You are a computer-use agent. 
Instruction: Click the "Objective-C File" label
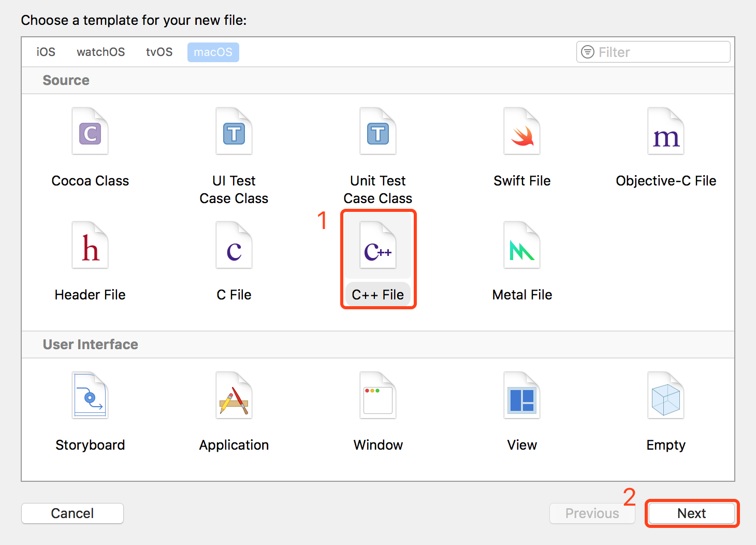(x=666, y=181)
